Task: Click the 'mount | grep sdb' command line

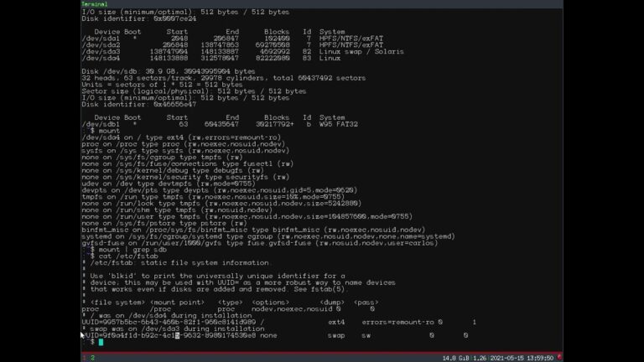Action: point(126,250)
